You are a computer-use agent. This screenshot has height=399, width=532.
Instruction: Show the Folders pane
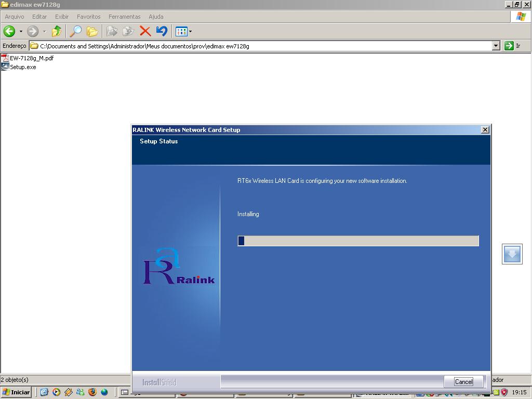[x=92, y=31]
